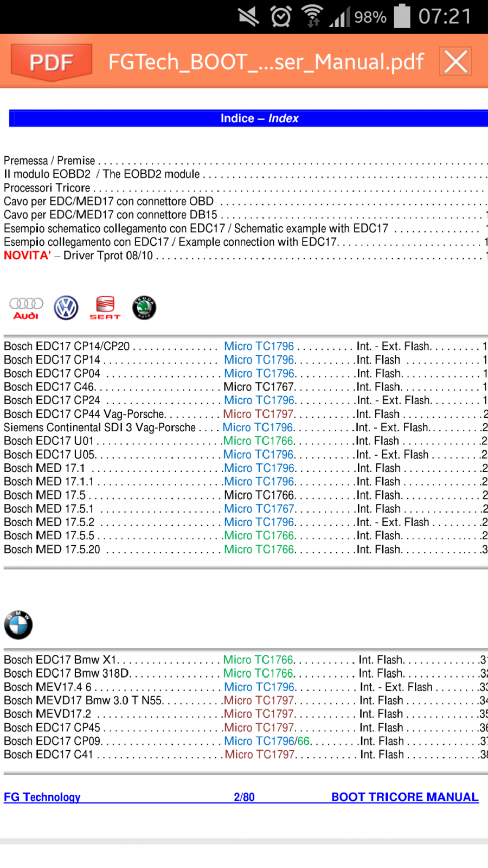Select Bosch MEV17.4 6 row
Viewport: 488px width, 868px height.
(x=246, y=687)
